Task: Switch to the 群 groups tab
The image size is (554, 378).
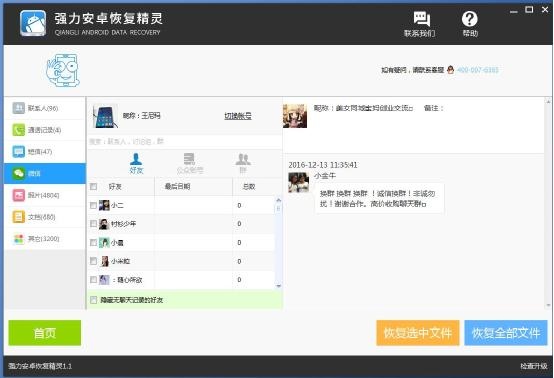Action: coord(243,164)
